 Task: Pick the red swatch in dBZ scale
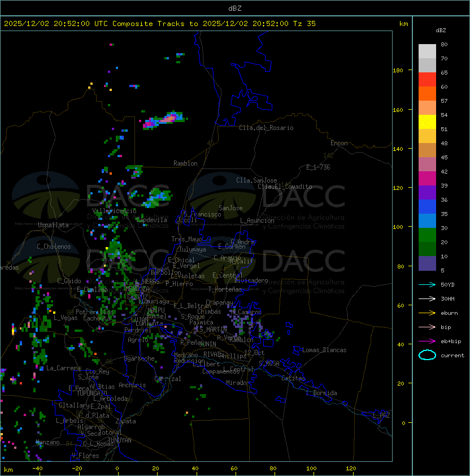point(427,80)
